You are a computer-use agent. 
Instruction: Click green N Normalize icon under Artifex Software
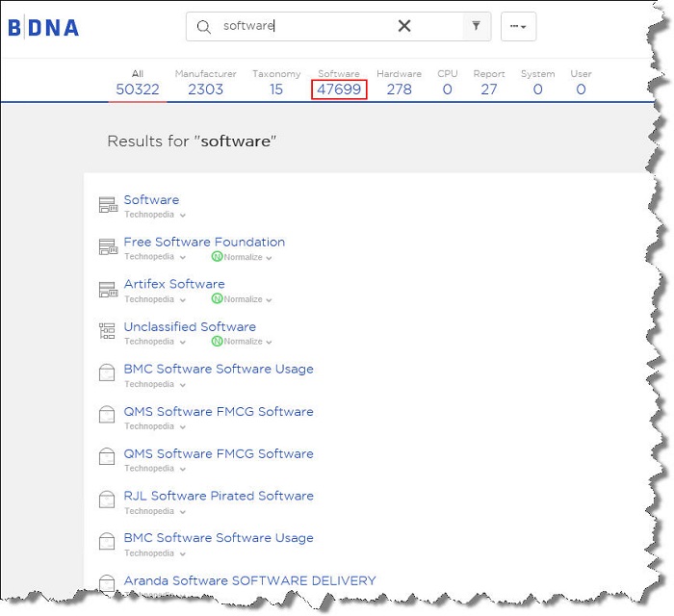217,298
